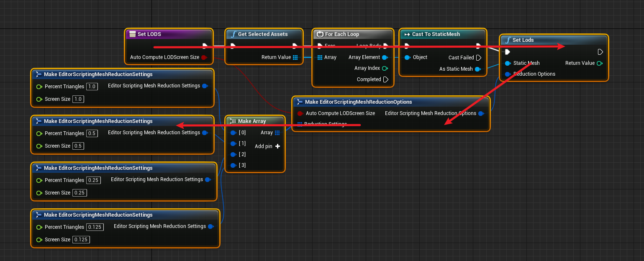Click the output pin of the 0.125 Reduction Settings node
Viewport: 644px width, 261px height.
(x=210, y=226)
